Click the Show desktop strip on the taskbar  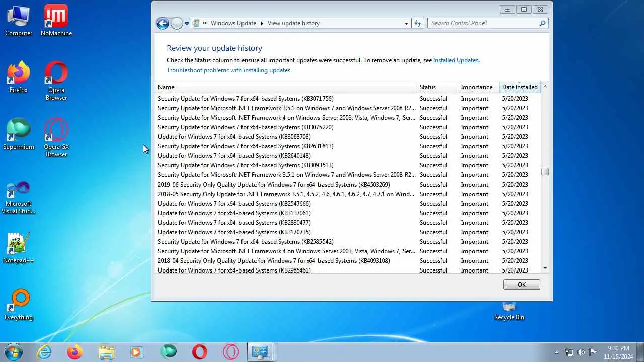[640, 352]
